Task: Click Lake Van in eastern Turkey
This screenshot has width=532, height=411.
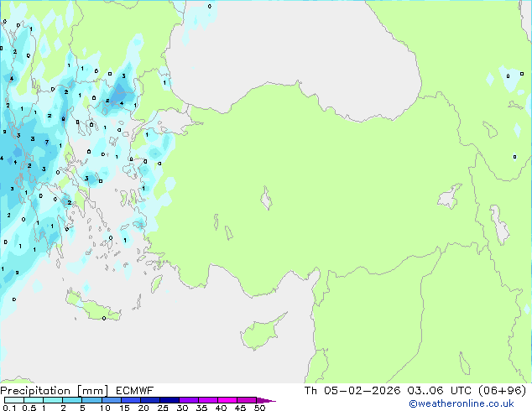Action: click(x=450, y=198)
